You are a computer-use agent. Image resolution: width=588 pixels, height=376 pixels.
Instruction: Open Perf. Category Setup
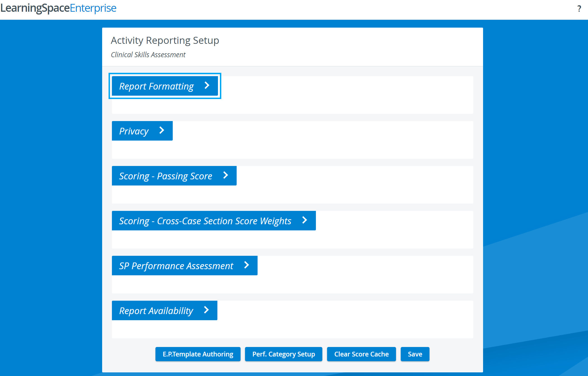(284, 354)
